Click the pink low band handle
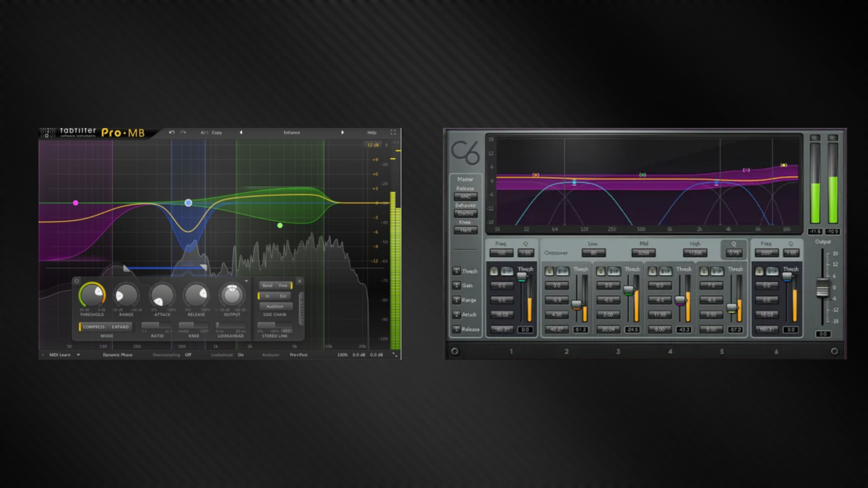This screenshot has height=488, width=868. (75, 203)
